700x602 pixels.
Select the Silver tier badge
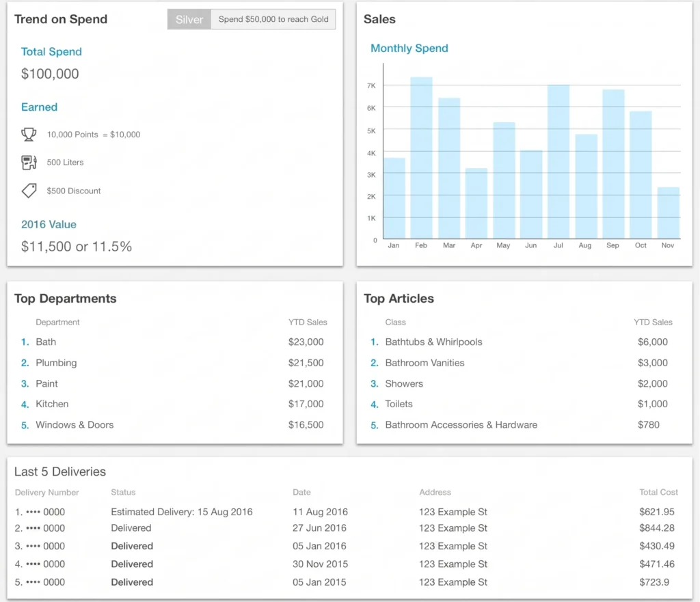coord(189,19)
